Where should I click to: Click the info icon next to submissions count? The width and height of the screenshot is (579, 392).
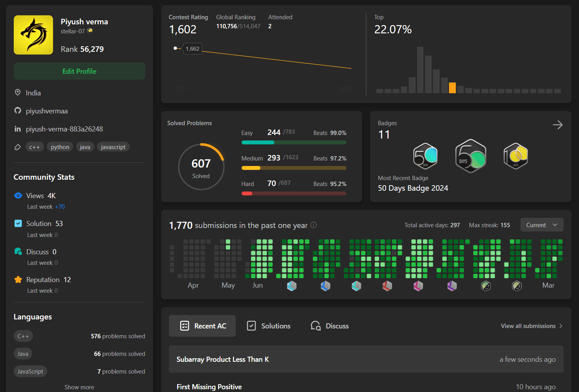pyautogui.click(x=313, y=225)
